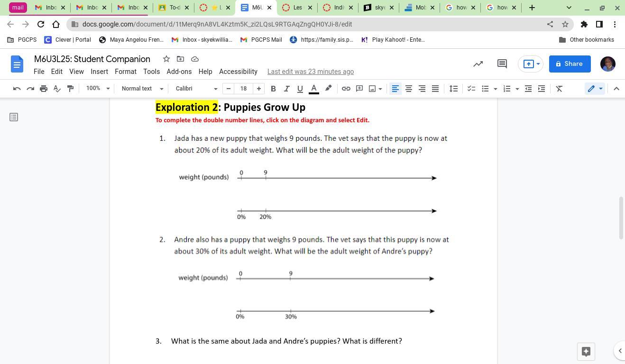This screenshot has width=625, height=364.
Task: Toggle Italic formatting
Action: coord(286,89)
